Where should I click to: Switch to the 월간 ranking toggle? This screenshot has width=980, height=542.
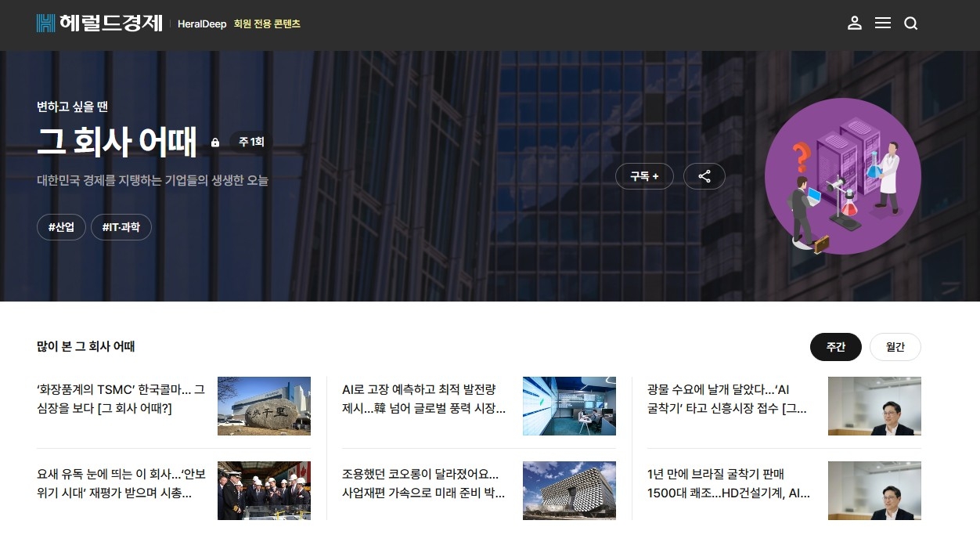(x=895, y=347)
